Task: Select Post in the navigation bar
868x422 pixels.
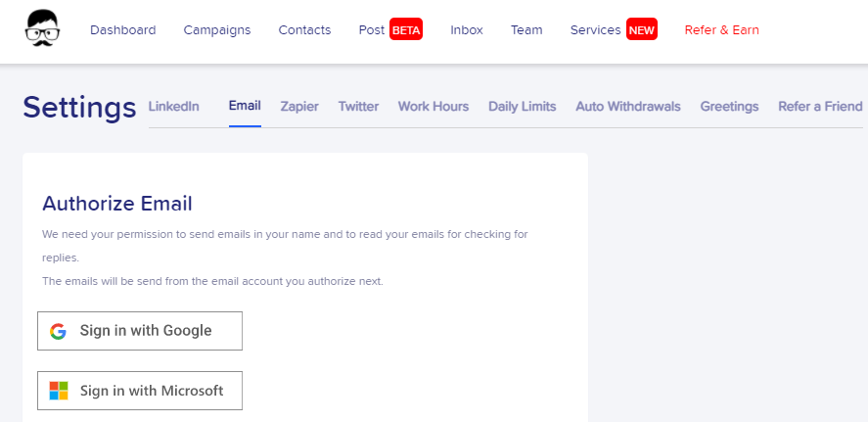Action: pos(372,30)
